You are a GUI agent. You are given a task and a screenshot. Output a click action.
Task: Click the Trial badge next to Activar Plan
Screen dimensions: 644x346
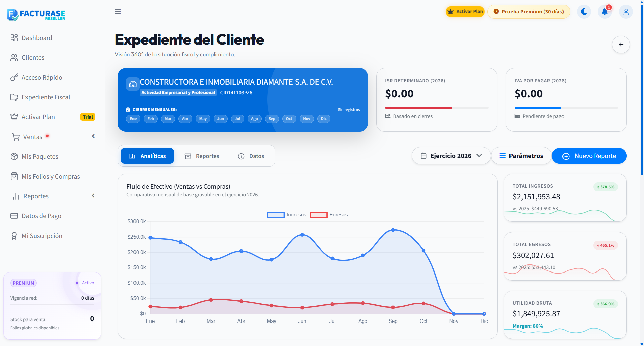[x=88, y=117]
